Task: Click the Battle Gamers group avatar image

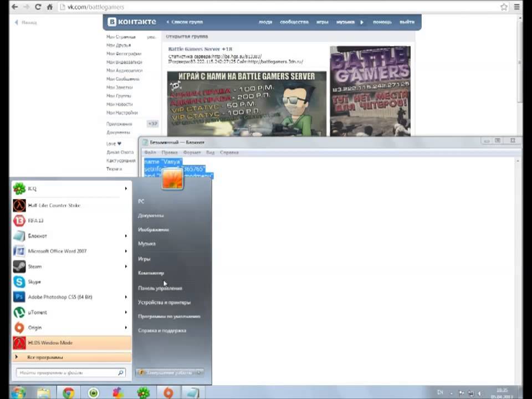Action: click(x=370, y=91)
